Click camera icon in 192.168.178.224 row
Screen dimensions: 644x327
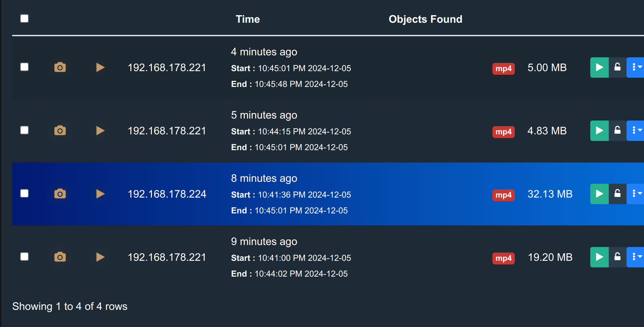pos(60,194)
